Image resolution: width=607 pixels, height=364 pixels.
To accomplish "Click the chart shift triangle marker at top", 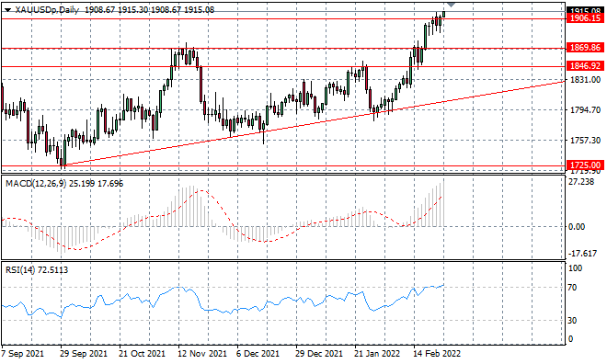I will click(452, 5).
